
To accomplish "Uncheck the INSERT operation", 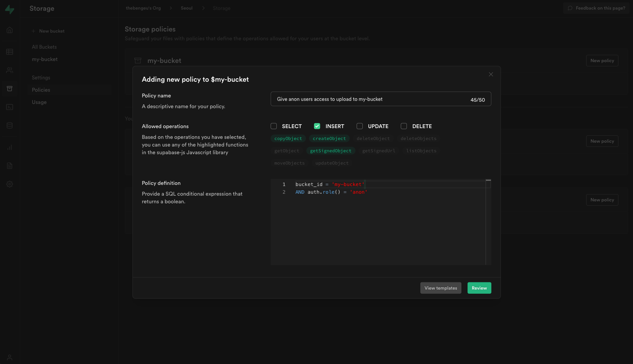I will pyautogui.click(x=317, y=126).
